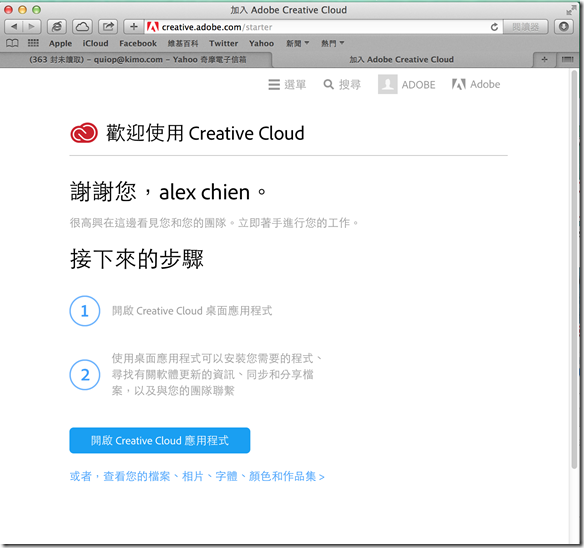The height and width of the screenshot is (548, 584).
Task: Open a new tab with plus
Action: tap(544, 60)
